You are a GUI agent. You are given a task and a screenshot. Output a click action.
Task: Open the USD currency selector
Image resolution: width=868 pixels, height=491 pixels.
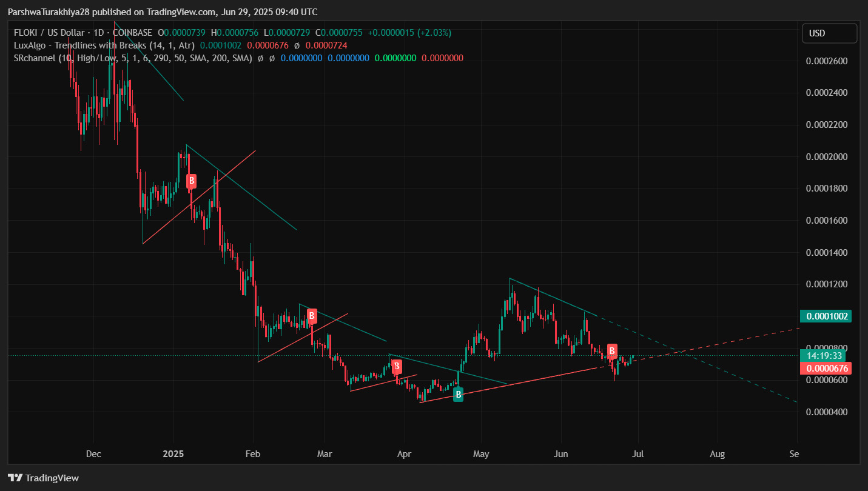tap(829, 33)
